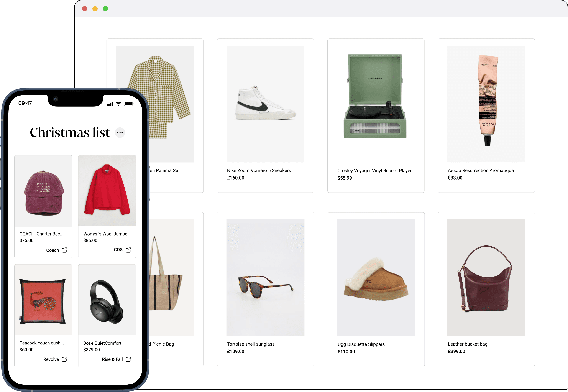Select the 'Leather bucket bag' title
The height and width of the screenshot is (392, 568).
[468, 344]
